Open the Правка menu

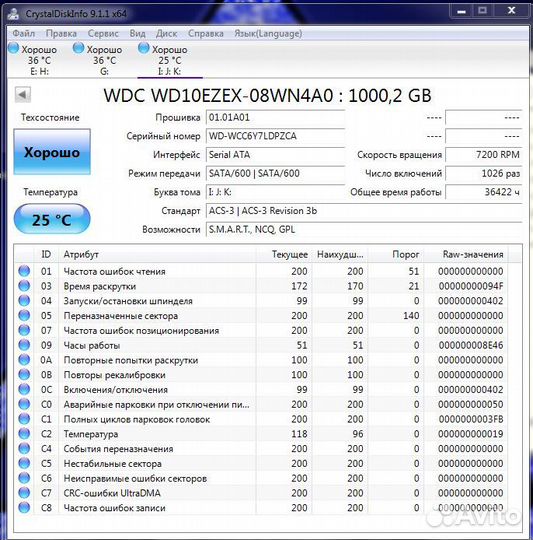pyautogui.click(x=61, y=33)
